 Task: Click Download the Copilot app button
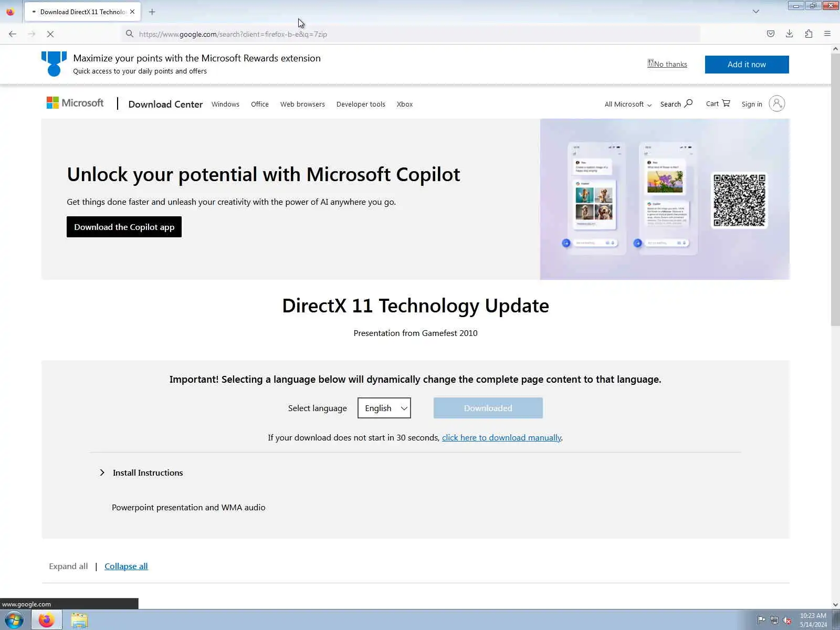pos(124,227)
